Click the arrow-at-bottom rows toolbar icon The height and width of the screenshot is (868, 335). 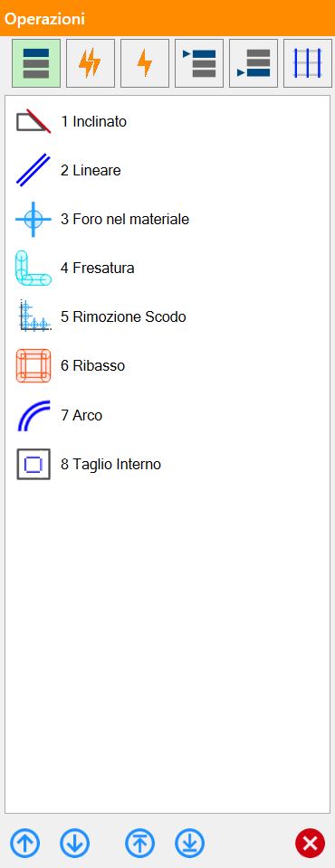[x=254, y=63]
